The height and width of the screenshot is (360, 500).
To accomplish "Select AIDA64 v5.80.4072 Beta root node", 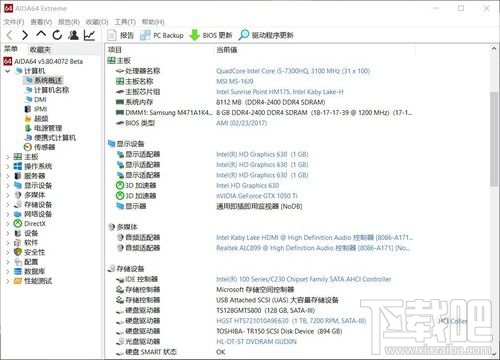I will coord(43,61).
